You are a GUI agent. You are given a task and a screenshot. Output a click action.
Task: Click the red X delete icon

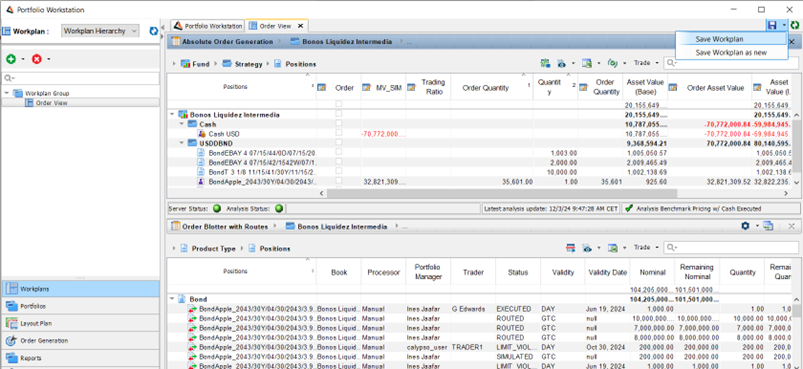pyautogui.click(x=36, y=59)
